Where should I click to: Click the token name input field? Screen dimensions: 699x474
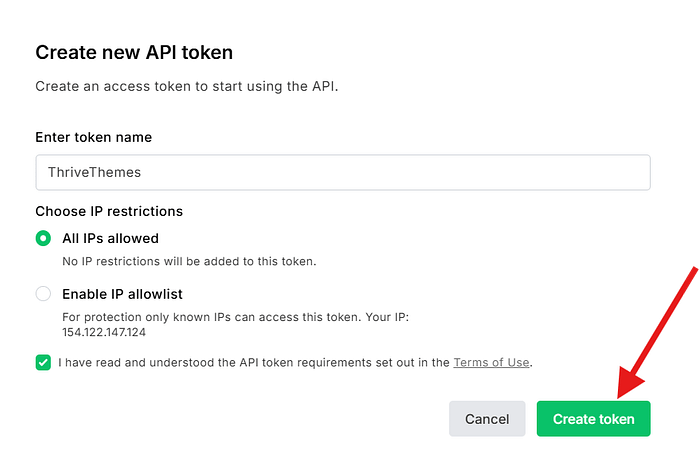tap(342, 172)
